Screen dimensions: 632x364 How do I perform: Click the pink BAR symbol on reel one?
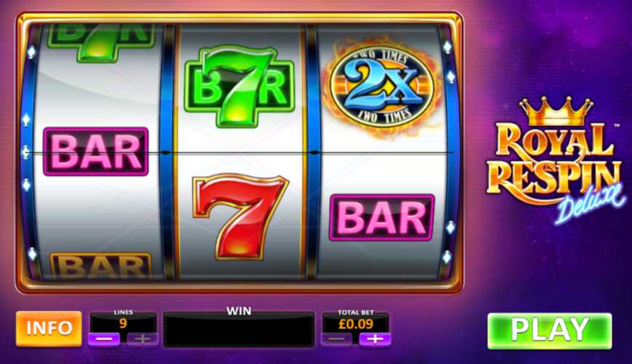pyautogui.click(x=96, y=151)
